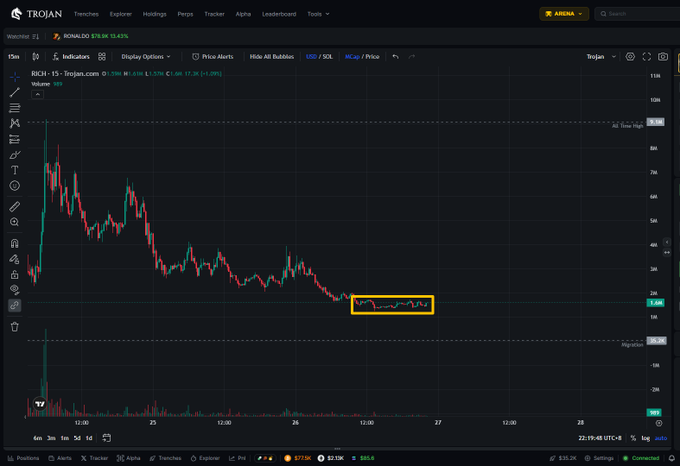Open Positions in bottom bar
Image resolution: width=680 pixels, height=466 pixels.
click(23, 458)
